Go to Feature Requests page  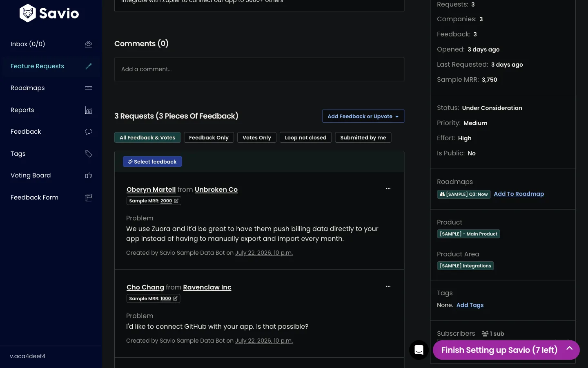[x=37, y=66]
